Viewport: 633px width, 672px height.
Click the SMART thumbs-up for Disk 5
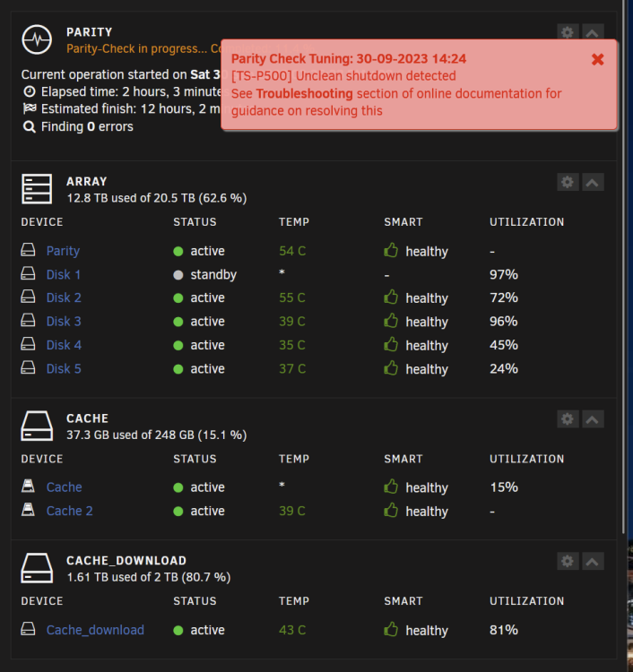click(391, 368)
